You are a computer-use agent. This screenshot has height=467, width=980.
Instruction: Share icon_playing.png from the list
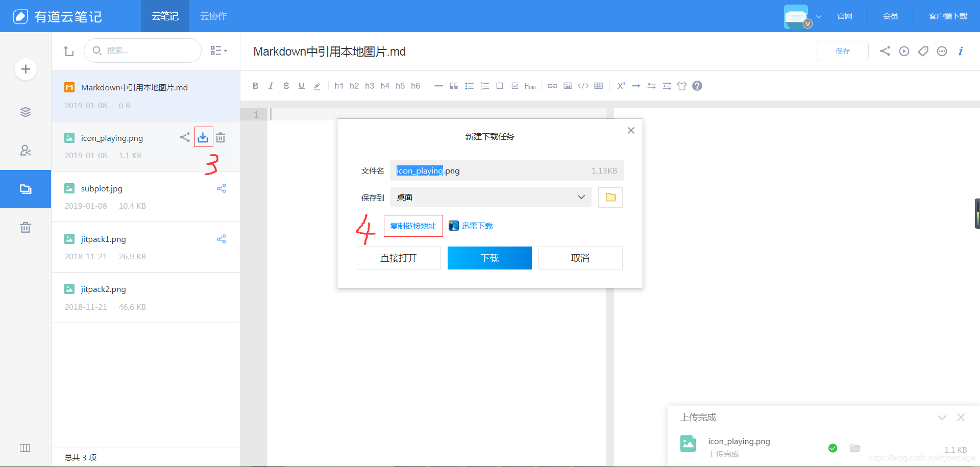pos(185,137)
